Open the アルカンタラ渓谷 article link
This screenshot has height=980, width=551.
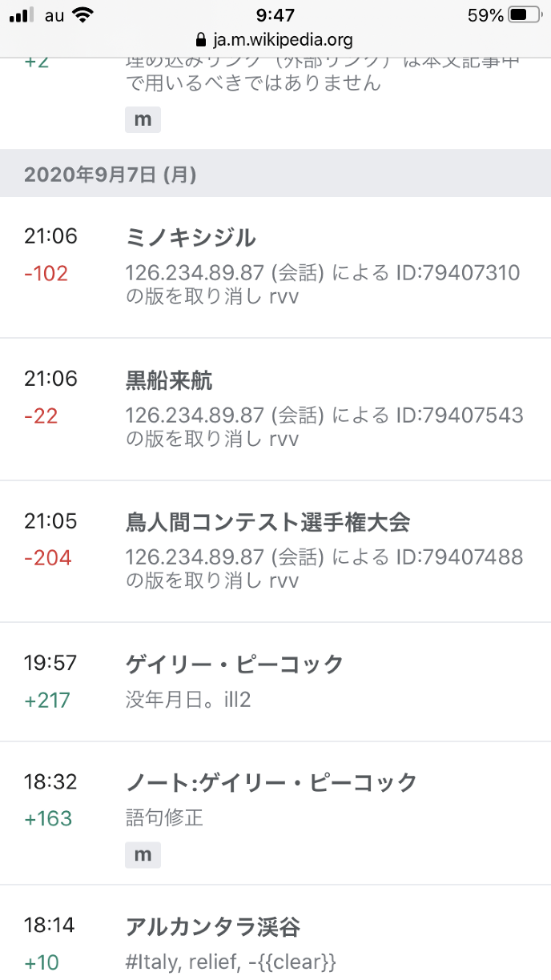coord(212,927)
